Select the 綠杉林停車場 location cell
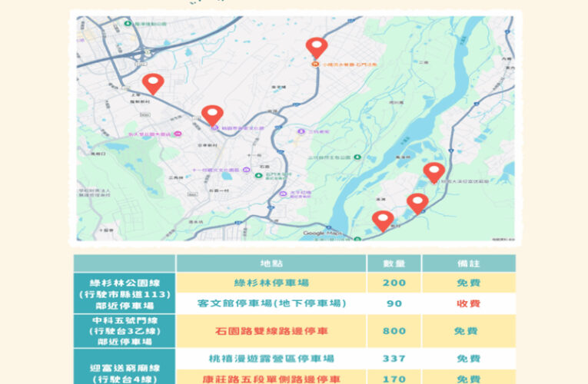588x384 pixels. click(271, 283)
